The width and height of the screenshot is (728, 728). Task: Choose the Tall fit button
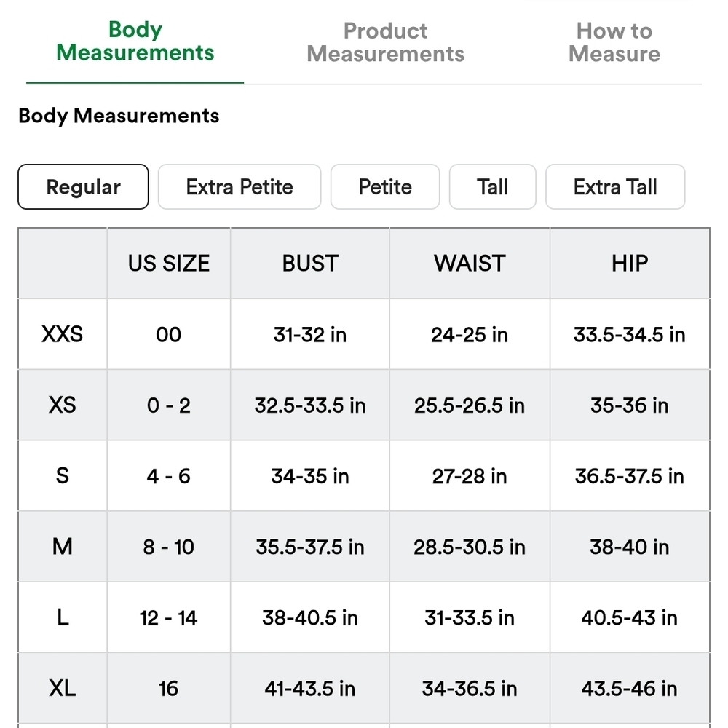pyautogui.click(x=493, y=186)
